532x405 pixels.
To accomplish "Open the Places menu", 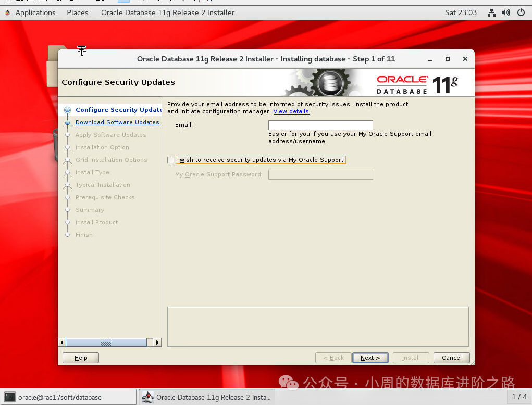I will coord(77,12).
